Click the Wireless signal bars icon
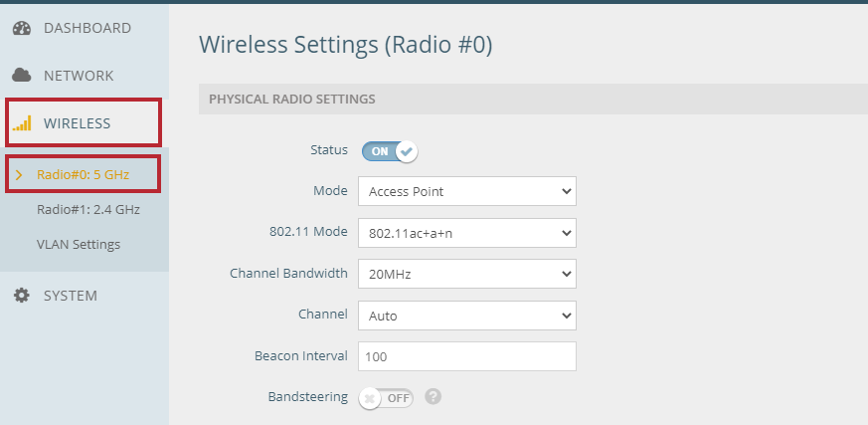Image resolution: width=868 pixels, height=425 pixels. tap(22, 123)
